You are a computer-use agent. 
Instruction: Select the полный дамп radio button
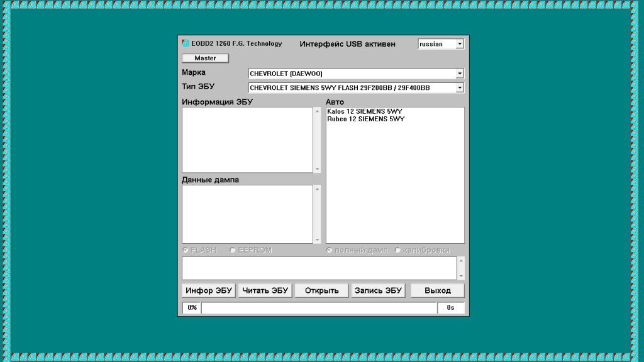click(x=330, y=250)
